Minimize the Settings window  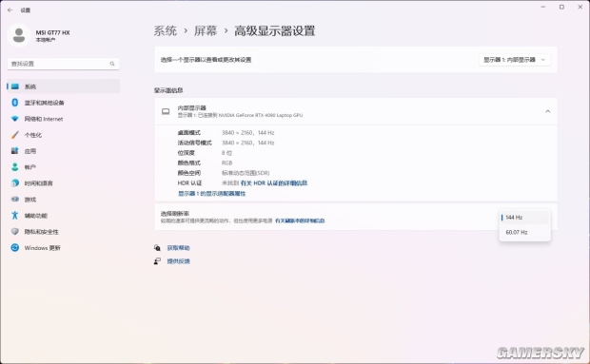(x=543, y=8)
